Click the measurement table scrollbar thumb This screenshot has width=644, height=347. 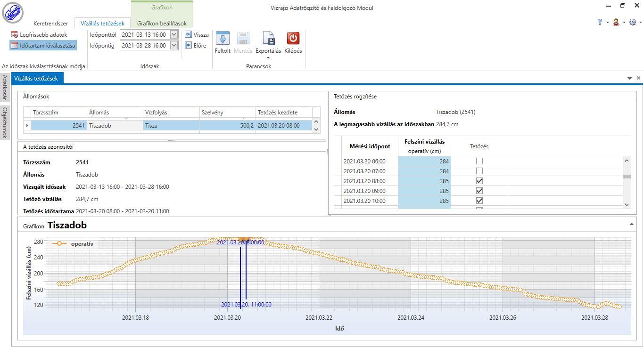627,177
